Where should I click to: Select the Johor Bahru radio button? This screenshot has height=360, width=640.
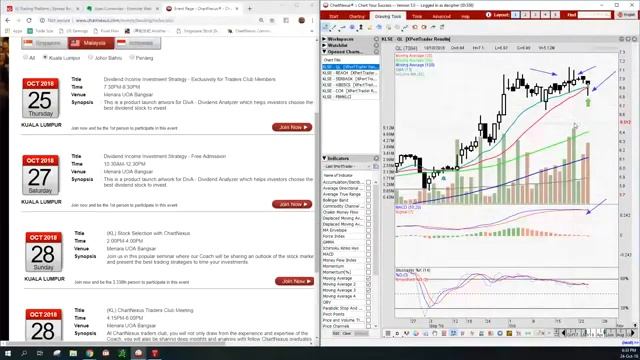pos(91,58)
